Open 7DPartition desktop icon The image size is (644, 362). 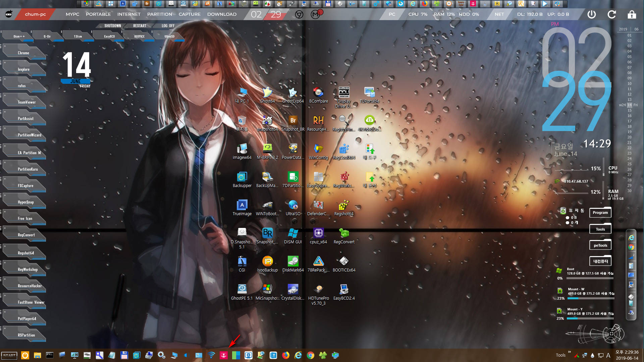click(x=293, y=180)
